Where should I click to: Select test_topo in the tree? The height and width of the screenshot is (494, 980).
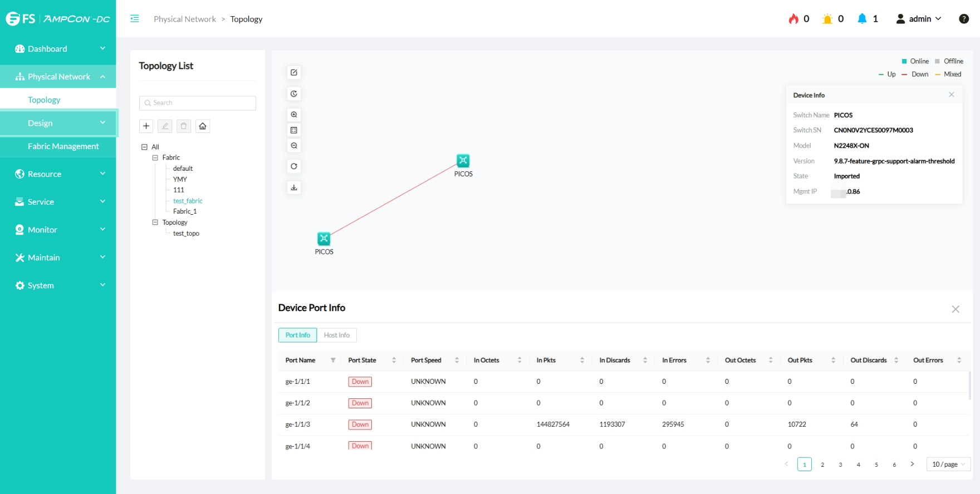pos(186,234)
